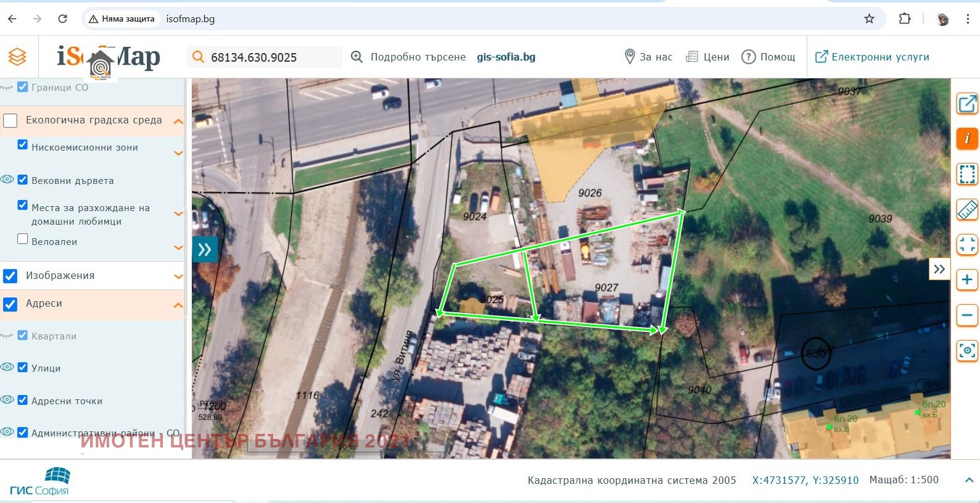The height and width of the screenshot is (503, 980).
Task: Click the layers stack icon
Action: click(17, 57)
